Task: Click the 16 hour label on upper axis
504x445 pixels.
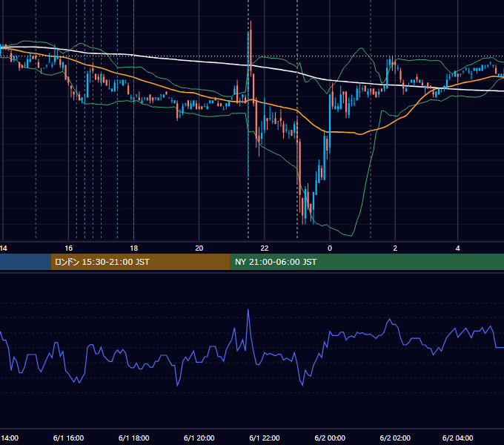Action: (x=68, y=248)
